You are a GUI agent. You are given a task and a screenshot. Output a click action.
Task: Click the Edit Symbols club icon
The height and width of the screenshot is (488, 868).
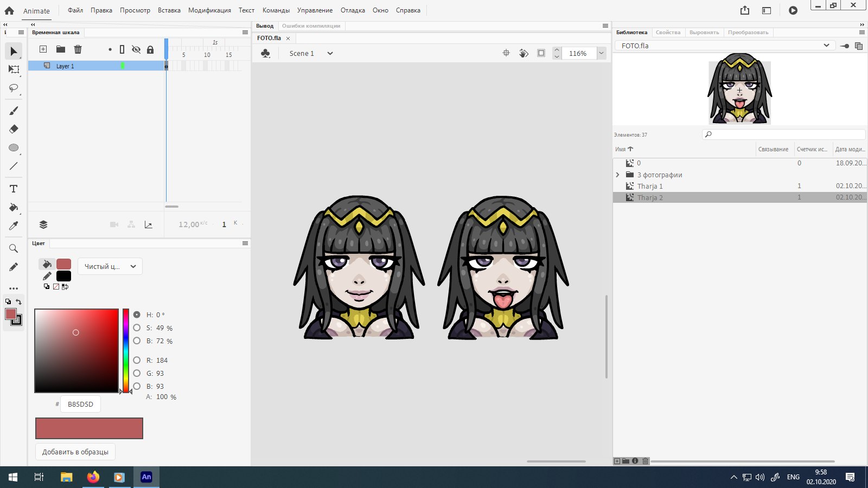265,53
